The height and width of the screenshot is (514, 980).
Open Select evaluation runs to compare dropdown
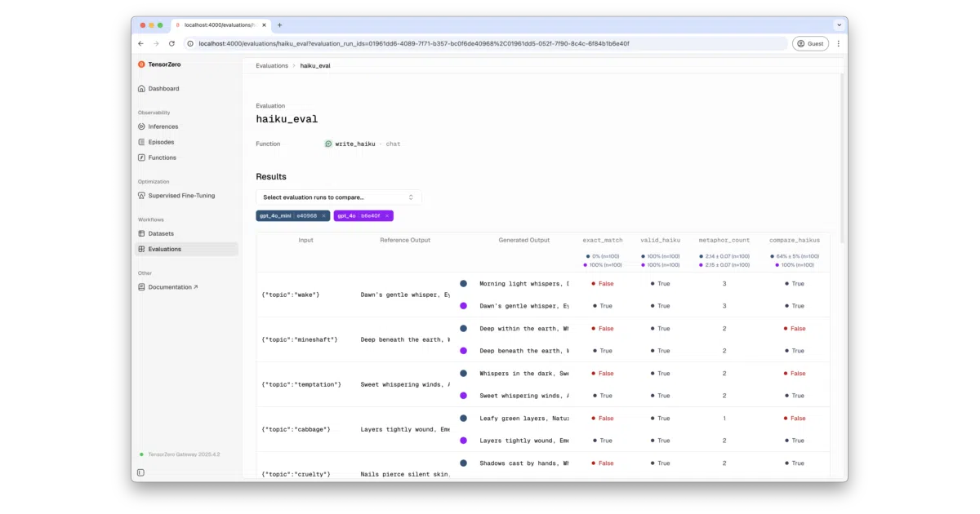click(x=339, y=197)
